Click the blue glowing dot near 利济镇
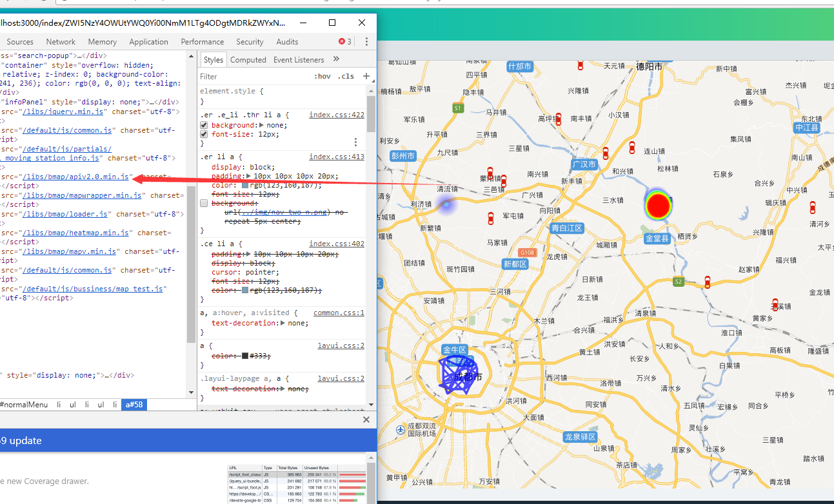834x504 pixels. [x=446, y=204]
